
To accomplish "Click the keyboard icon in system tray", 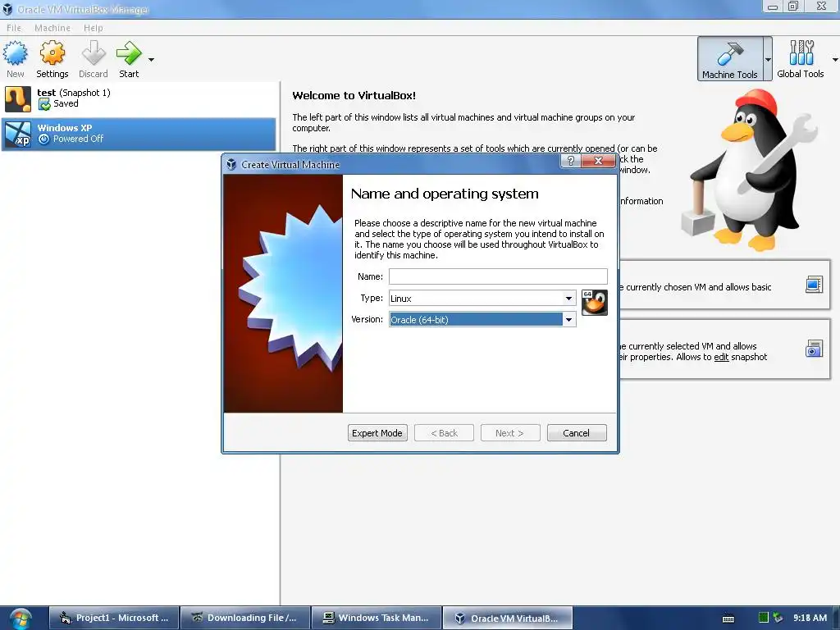I will click(x=728, y=619).
